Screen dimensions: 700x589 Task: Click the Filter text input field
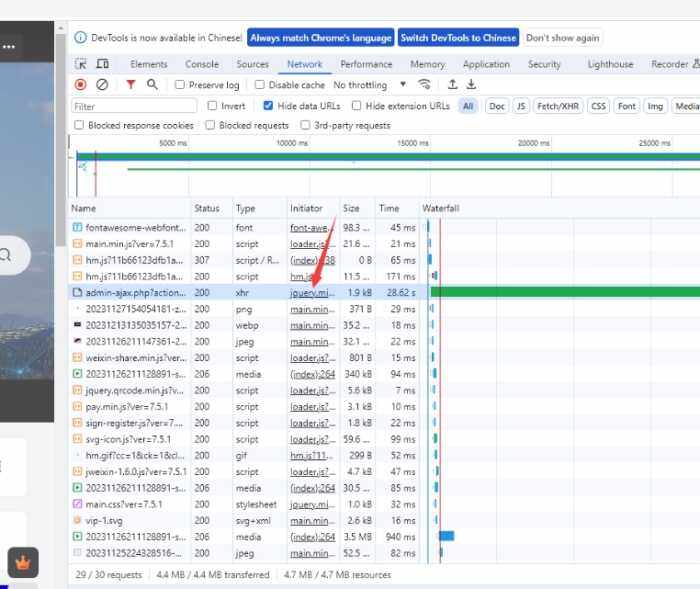tap(135, 106)
